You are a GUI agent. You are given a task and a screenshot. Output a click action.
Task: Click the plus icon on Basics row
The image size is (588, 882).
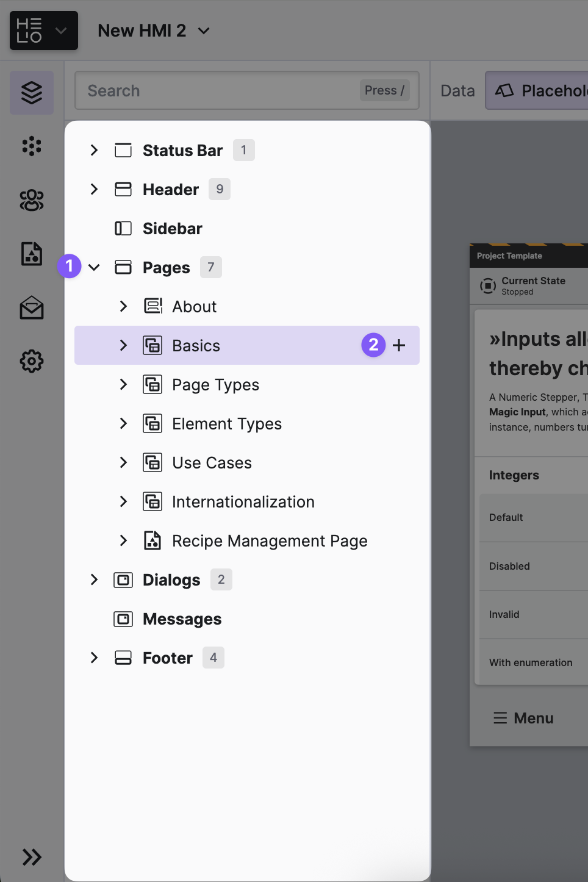399,345
